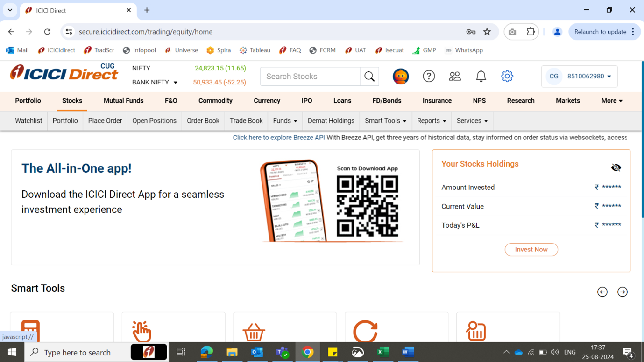Expand the Funds submenu dropdown

click(x=285, y=121)
